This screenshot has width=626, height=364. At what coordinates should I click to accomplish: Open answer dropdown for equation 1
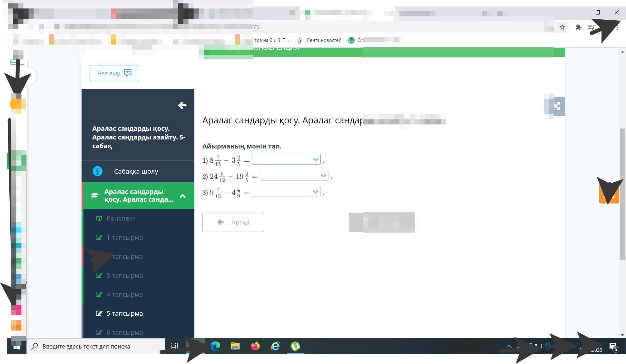tap(286, 159)
